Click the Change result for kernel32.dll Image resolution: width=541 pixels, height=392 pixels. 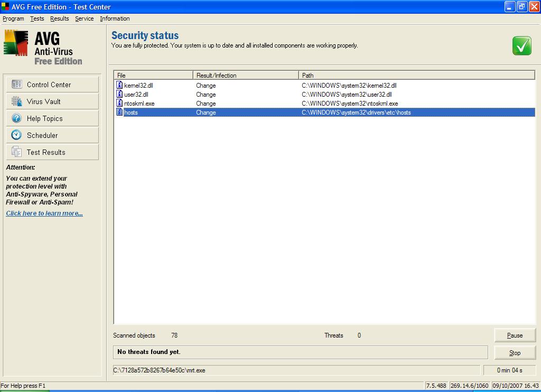[x=206, y=86]
